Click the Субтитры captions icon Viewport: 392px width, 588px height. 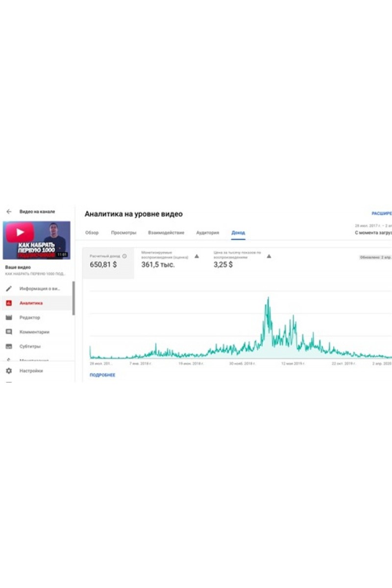(x=9, y=346)
